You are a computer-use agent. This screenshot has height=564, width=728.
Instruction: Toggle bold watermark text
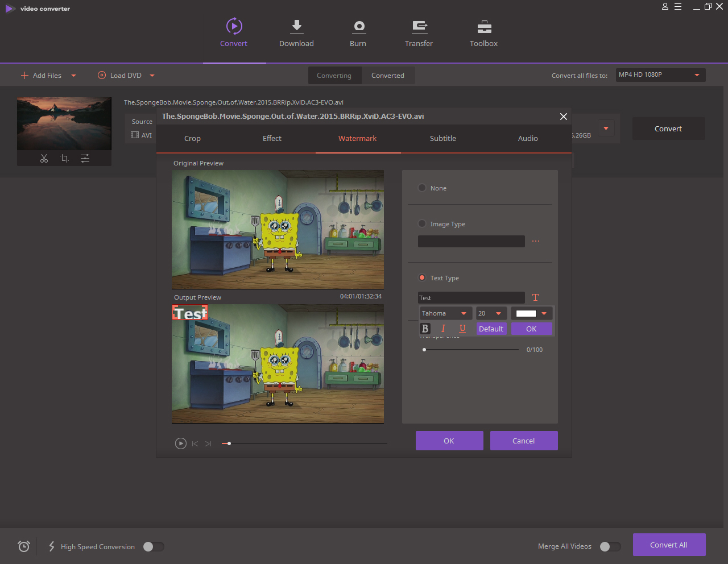[425, 329]
